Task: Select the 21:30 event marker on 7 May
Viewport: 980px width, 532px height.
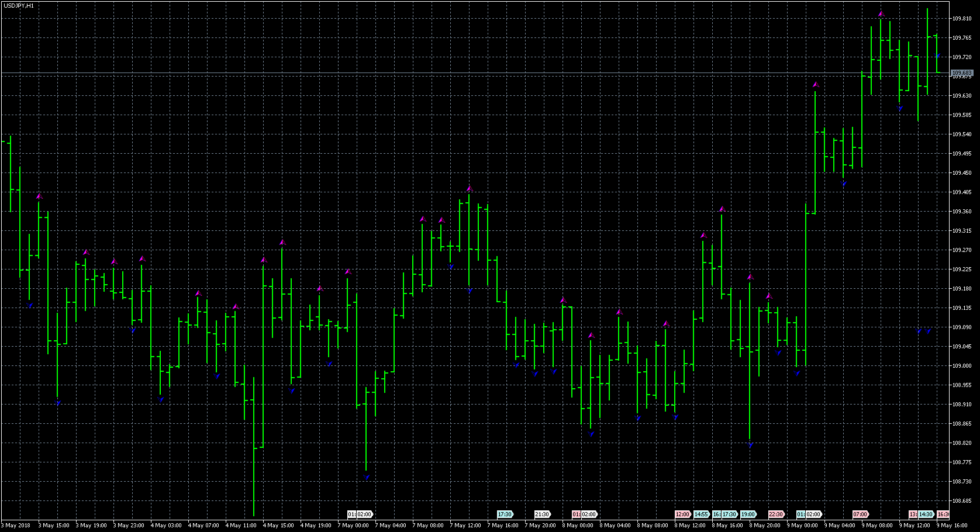Action: pyautogui.click(x=543, y=514)
